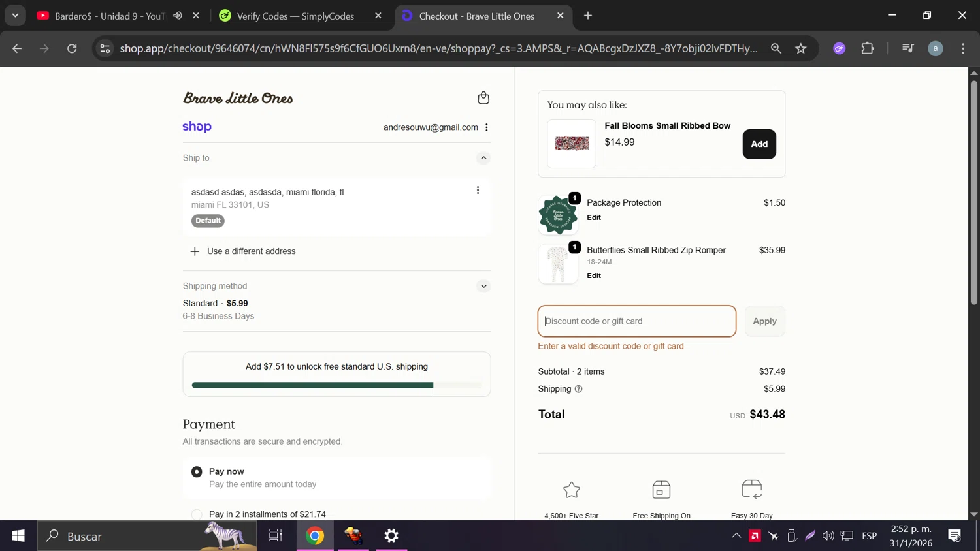Go back with browser back arrow
980x551 pixels.
pos(17,48)
